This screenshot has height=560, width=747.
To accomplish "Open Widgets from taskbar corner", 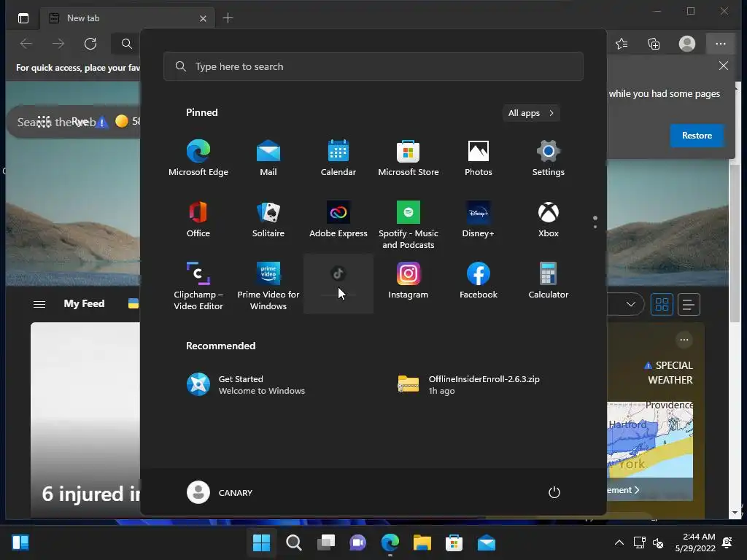I will pos(20,542).
